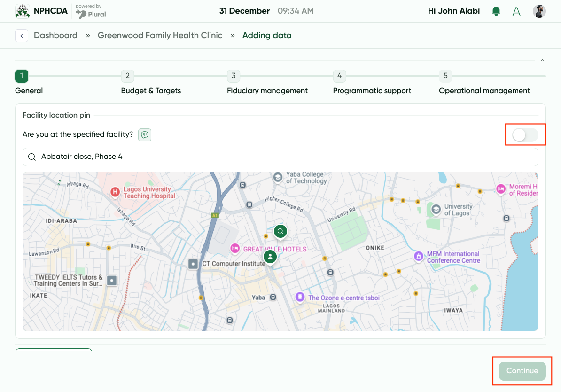
Task: Open the user profile avatar
Action: (539, 11)
